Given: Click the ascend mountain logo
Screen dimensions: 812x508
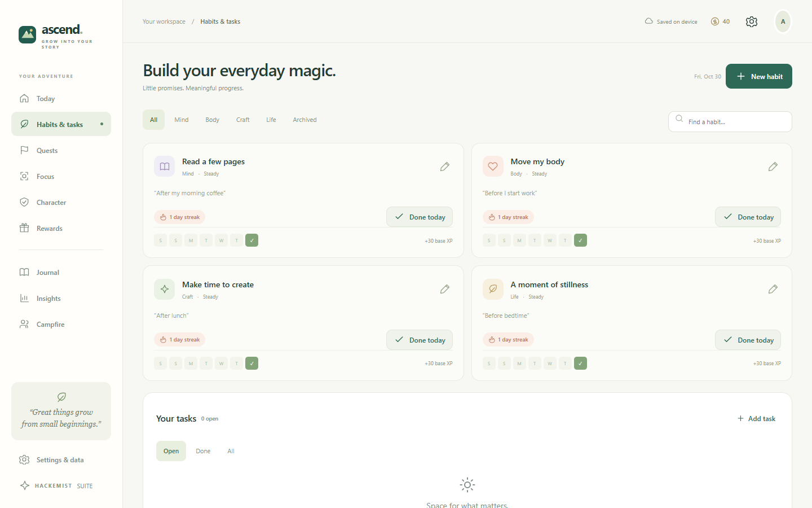Looking at the screenshot, I should click(27, 34).
